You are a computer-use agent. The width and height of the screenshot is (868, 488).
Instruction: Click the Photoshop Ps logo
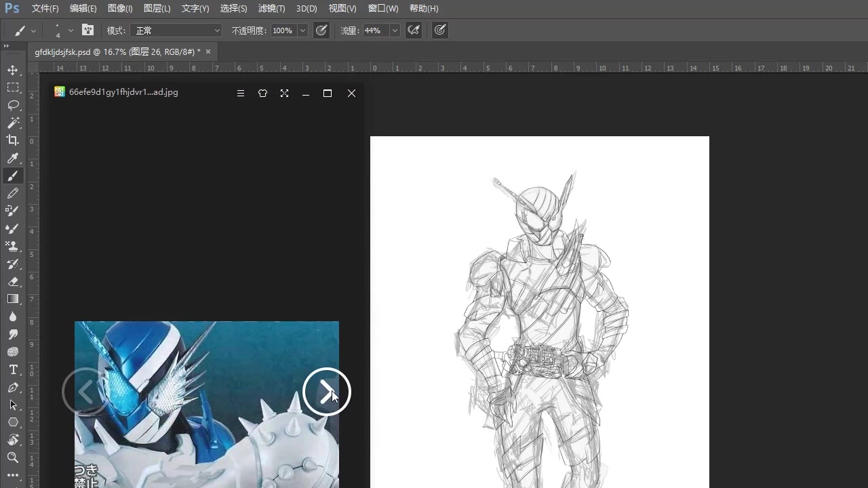click(12, 8)
